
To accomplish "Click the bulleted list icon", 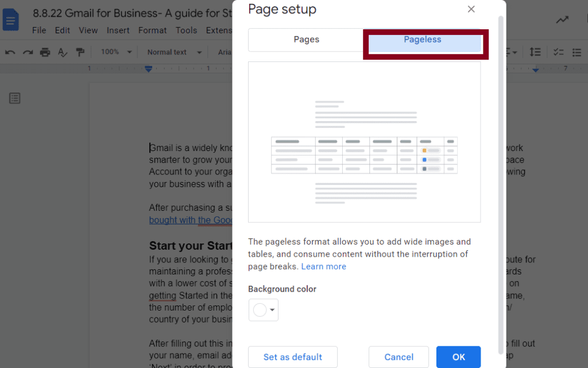I will (577, 52).
